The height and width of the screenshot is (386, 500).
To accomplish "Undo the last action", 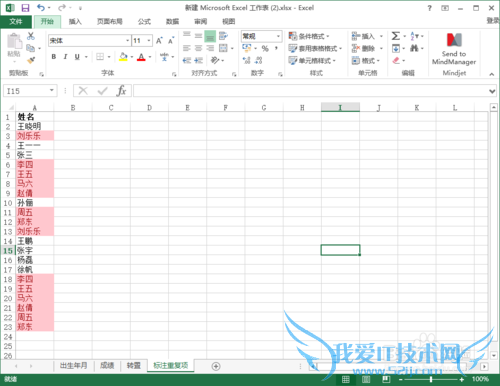I will pyautogui.click(x=41, y=7).
